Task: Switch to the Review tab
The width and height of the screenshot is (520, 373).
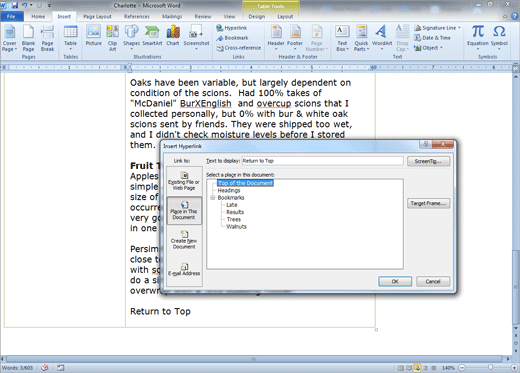Action: (203, 16)
